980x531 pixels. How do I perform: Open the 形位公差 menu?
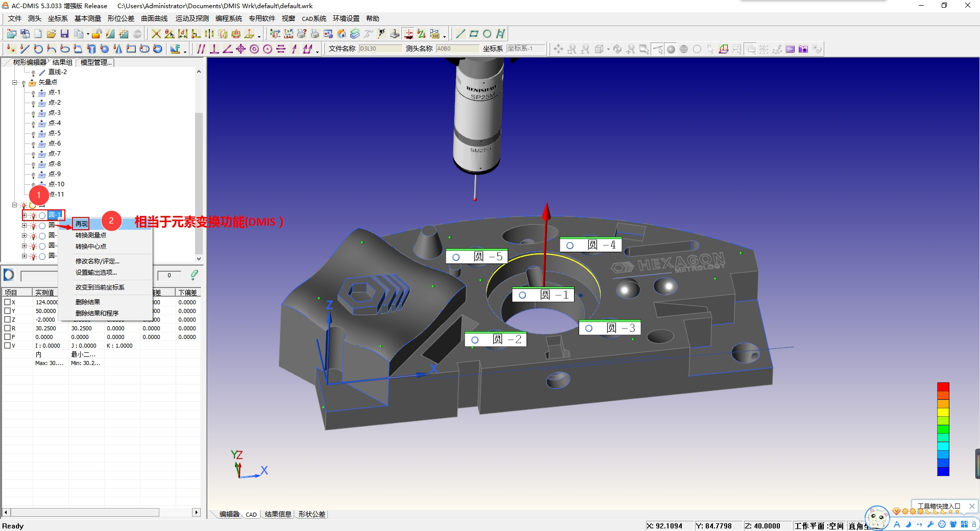[x=121, y=18]
